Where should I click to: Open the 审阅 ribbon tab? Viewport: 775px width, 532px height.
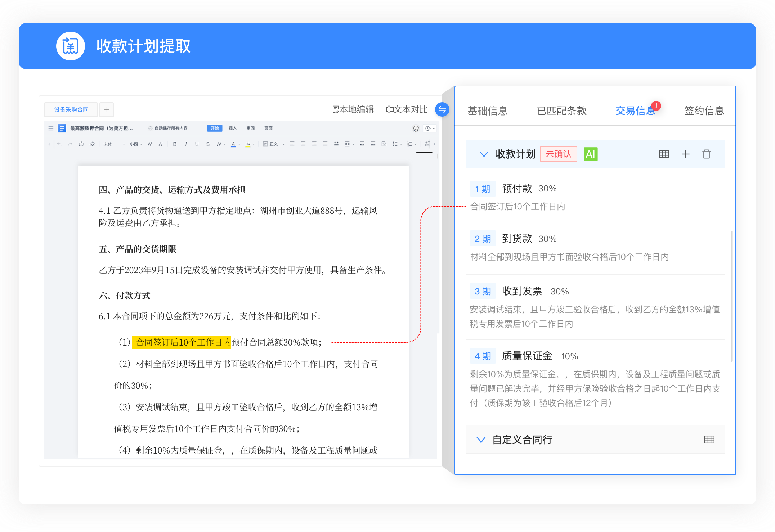(251, 128)
